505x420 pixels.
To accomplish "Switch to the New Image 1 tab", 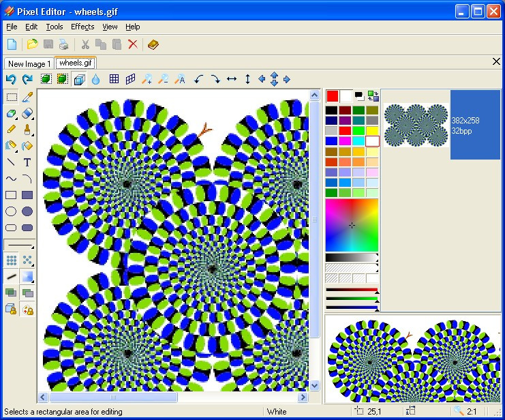I will 29,64.
